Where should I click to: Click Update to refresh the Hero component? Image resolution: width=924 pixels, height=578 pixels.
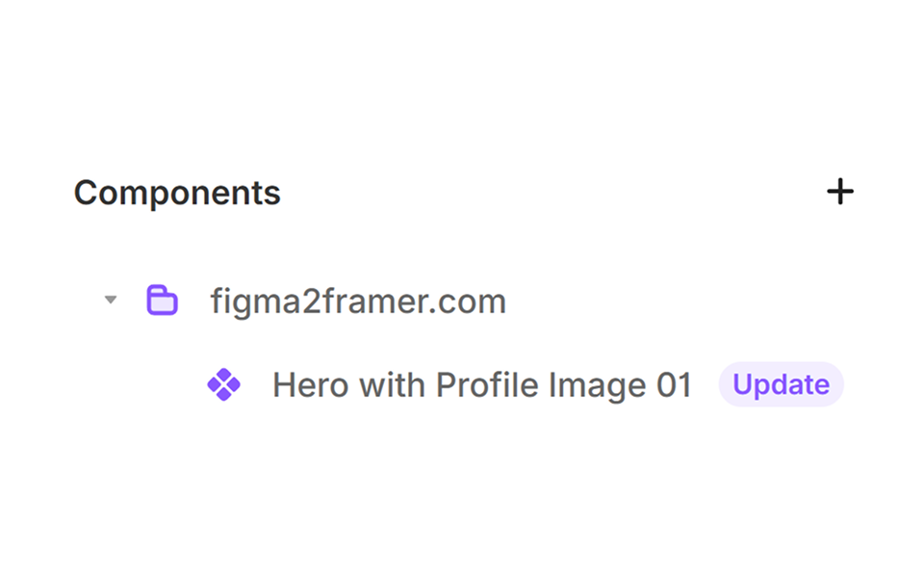pyautogui.click(x=782, y=384)
